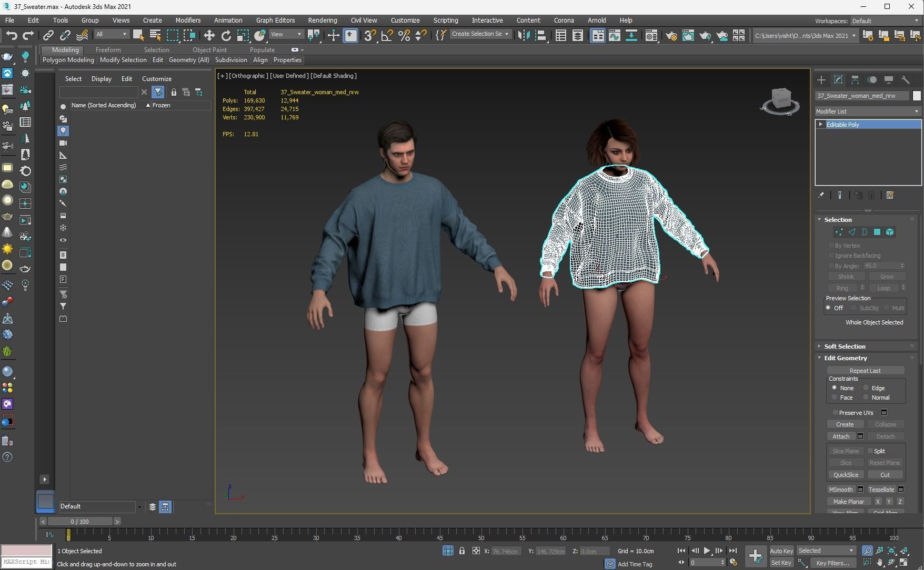This screenshot has width=924, height=570.
Task: Toggle the Ignore Backfacing checkbox
Action: click(831, 256)
